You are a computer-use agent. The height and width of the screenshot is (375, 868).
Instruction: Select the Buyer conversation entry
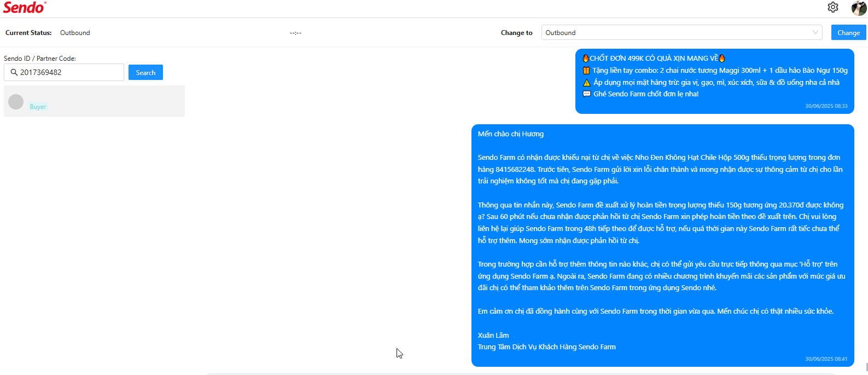click(94, 101)
